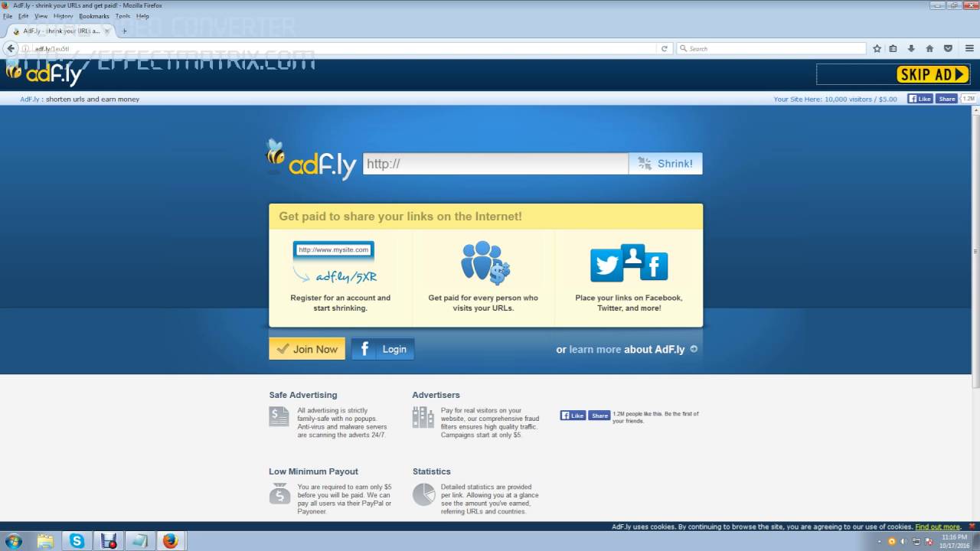Click the Get paid to share headline
980x551 pixels.
[x=400, y=217]
